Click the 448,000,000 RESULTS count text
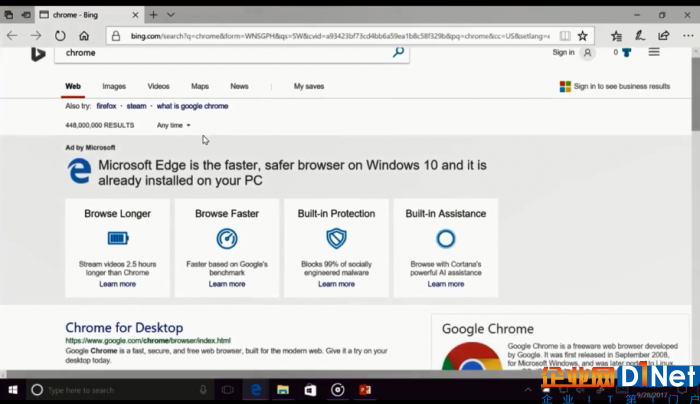 [x=100, y=125]
